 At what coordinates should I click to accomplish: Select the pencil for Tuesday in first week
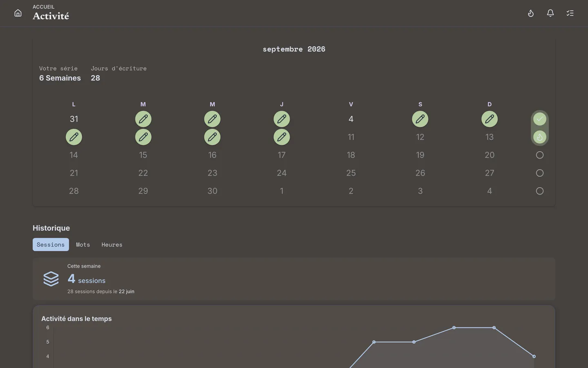tap(143, 119)
